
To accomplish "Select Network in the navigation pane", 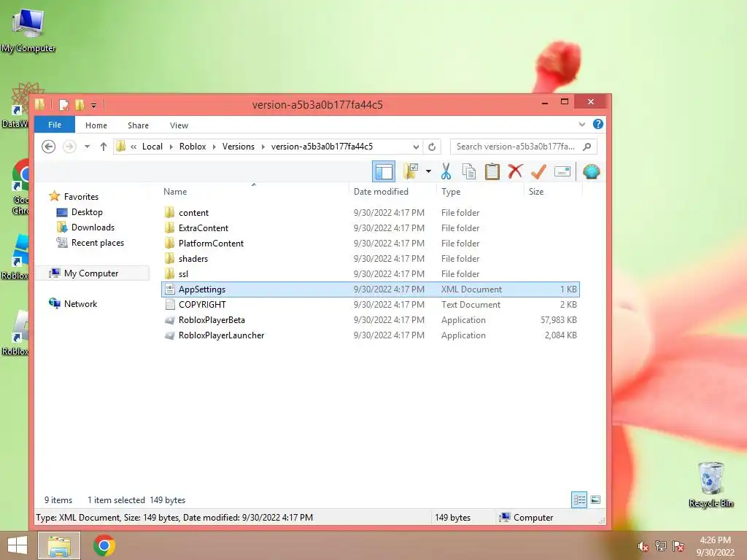I will point(80,304).
